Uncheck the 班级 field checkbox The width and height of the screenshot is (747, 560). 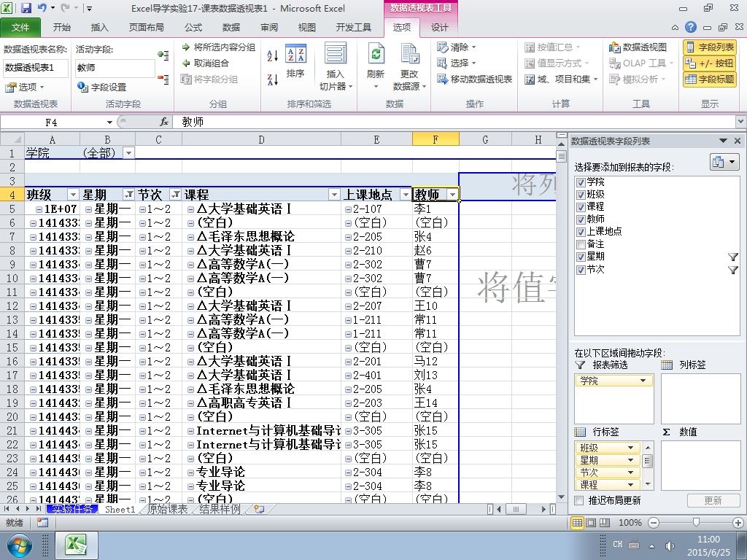point(581,195)
